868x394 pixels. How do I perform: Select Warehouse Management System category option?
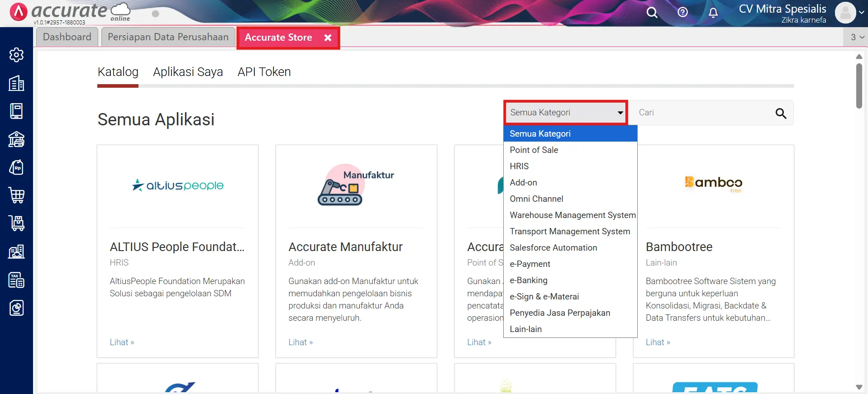click(x=572, y=215)
